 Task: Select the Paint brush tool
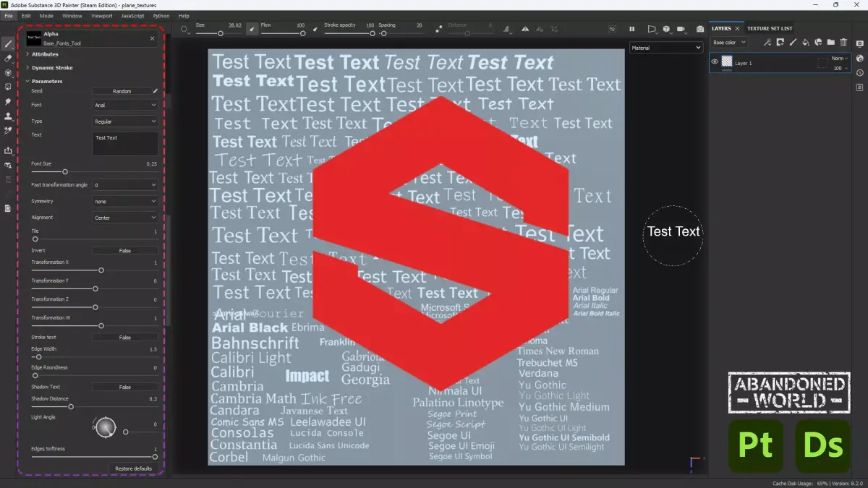8,43
